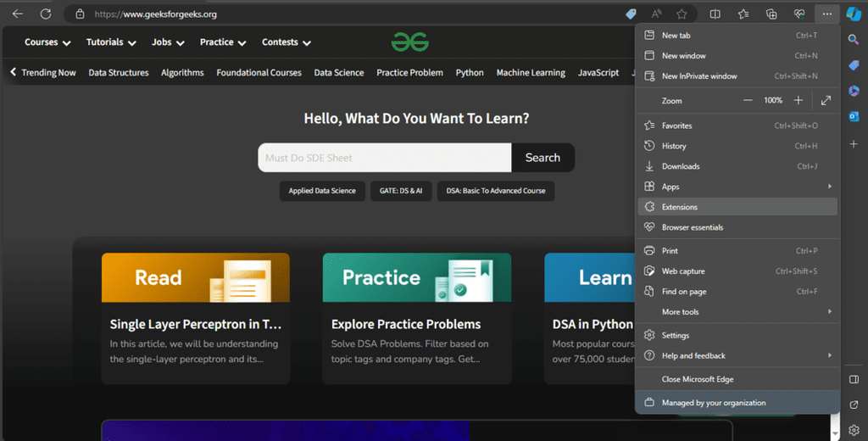Toggle the sidebar layout panel icon
The height and width of the screenshot is (441, 868).
pos(854,379)
